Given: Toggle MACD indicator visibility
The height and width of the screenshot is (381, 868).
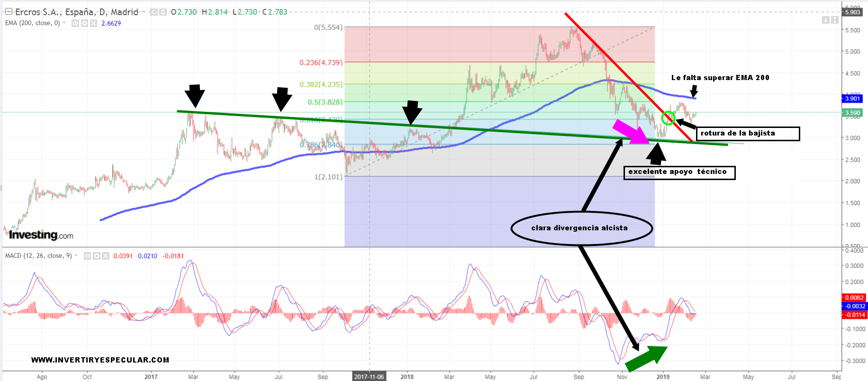Looking at the screenshot, I should [x=87, y=256].
